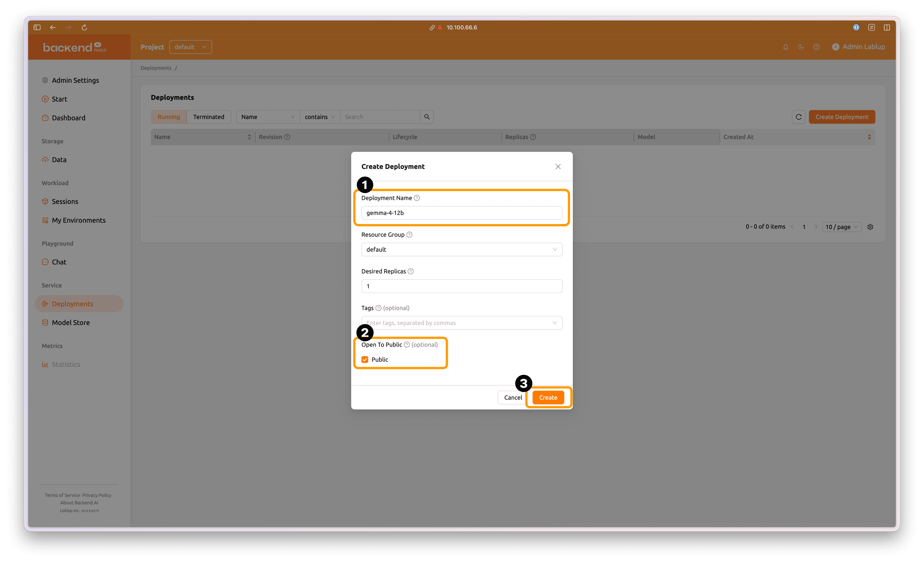Screen dimensions: 924x563
Task: Open the Data storage page
Action: (x=54, y=159)
